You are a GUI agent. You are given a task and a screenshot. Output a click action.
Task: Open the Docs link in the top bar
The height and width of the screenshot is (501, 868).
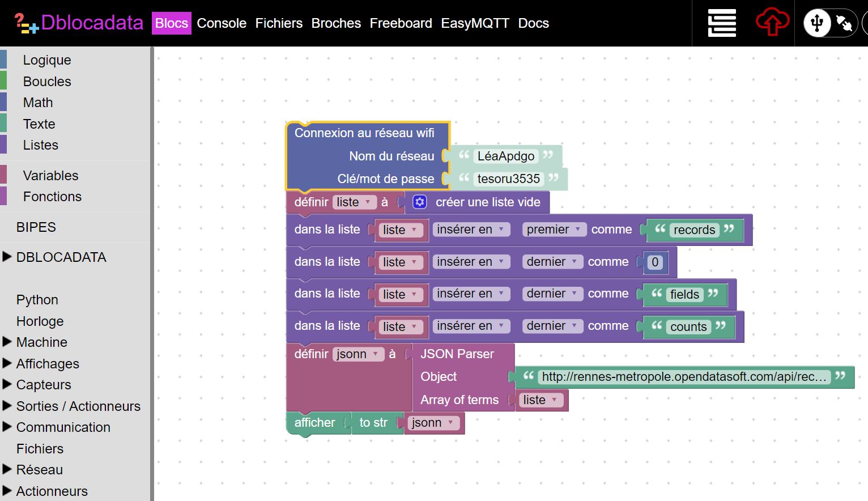(533, 23)
